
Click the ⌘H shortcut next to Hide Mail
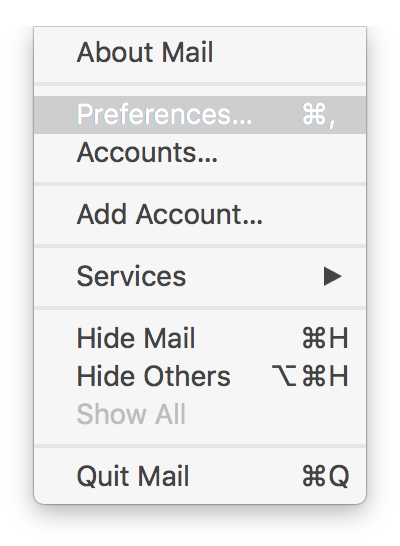[325, 338]
